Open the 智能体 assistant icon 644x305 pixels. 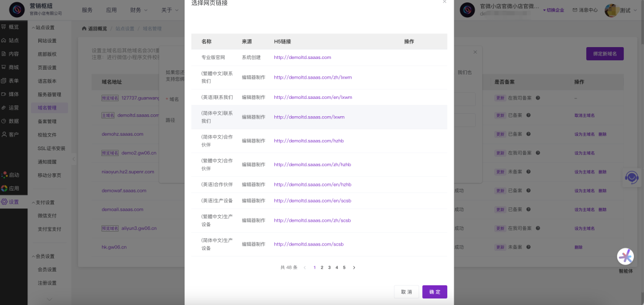point(625,257)
